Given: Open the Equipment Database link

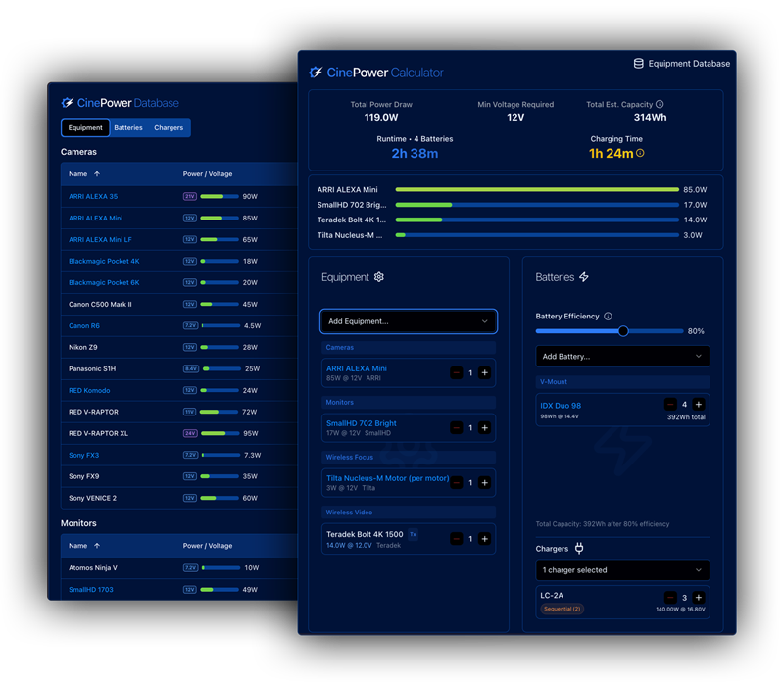Looking at the screenshot, I should tap(681, 64).
